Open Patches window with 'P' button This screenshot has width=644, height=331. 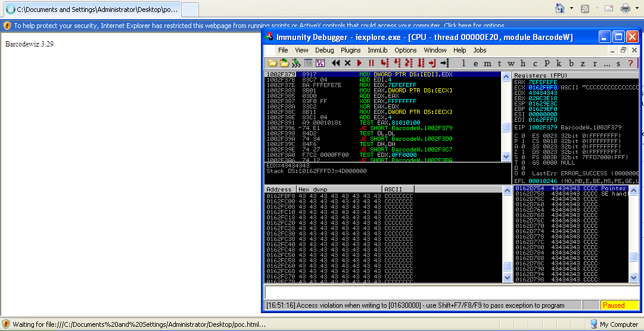(547, 63)
